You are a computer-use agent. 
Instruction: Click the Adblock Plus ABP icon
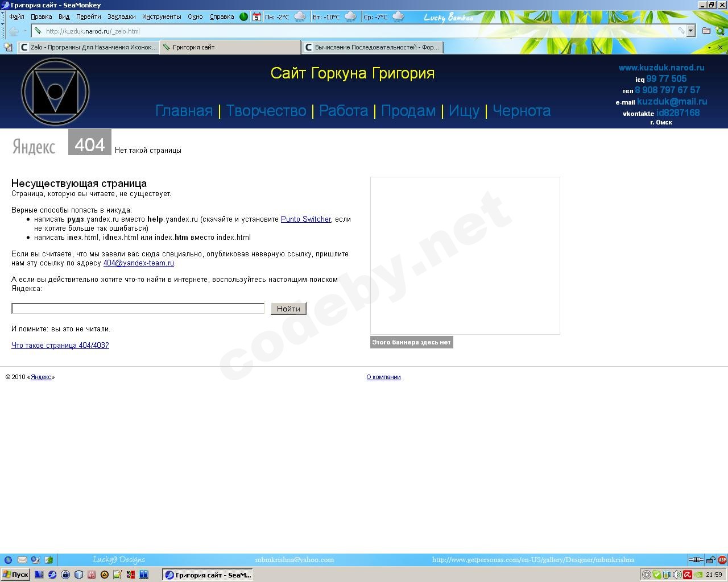coord(722,560)
